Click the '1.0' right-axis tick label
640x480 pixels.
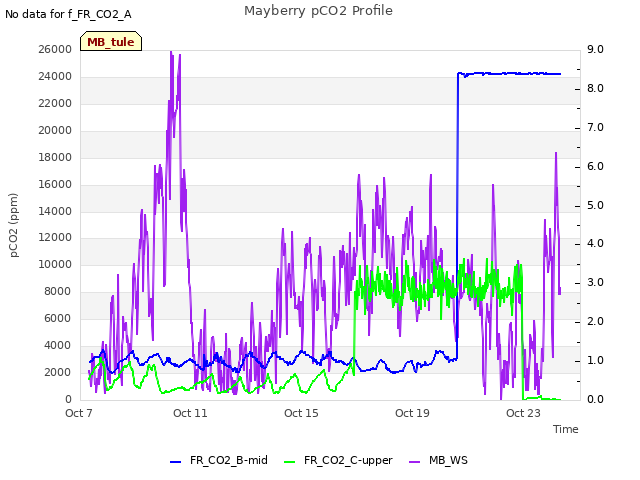(x=595, y=360)
